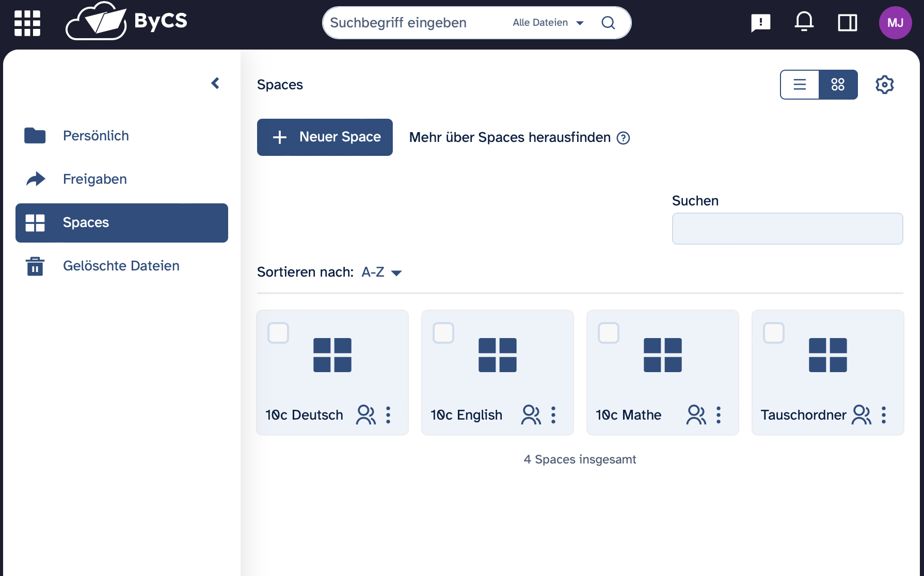Open the feedback speech bubble icon
The width and height of the screenshot is (924, 576).
[x=760, y=23]
